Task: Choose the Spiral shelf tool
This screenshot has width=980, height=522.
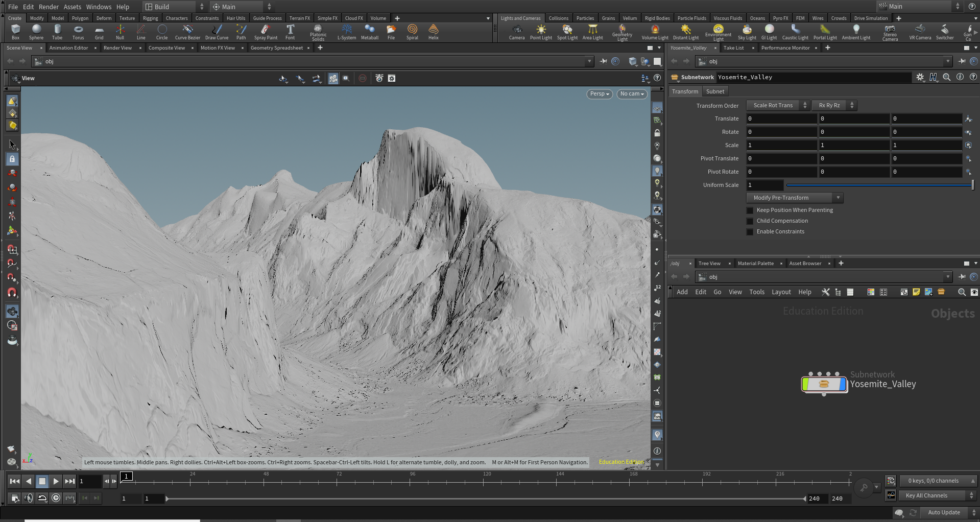Action: [412, 32]
